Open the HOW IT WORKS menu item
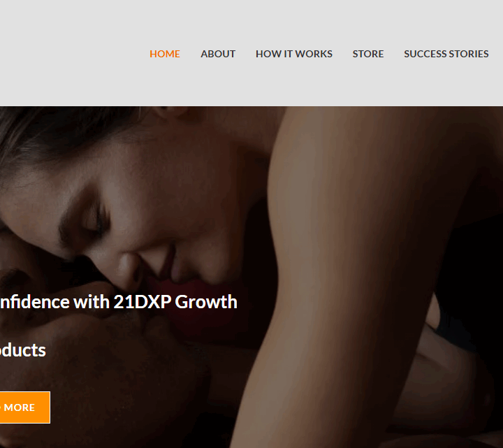The height and width of the screenshot is (448, 503). (294, 54)
